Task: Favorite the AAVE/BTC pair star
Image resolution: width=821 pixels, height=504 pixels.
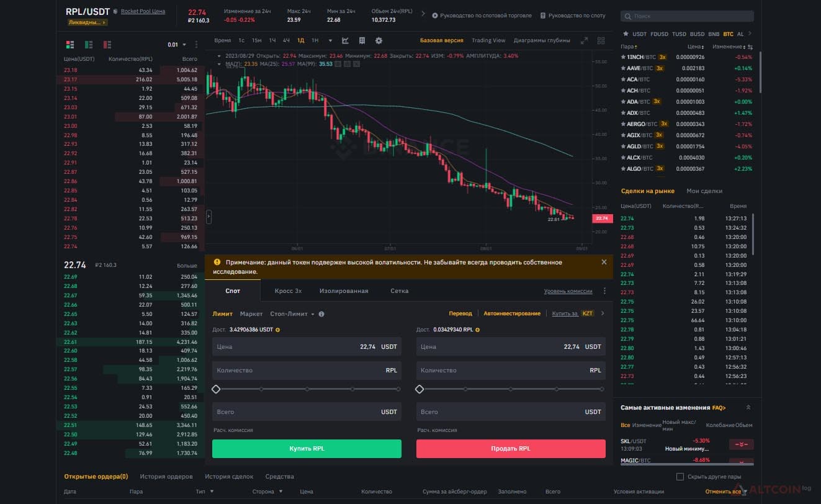Action: pos(623,68)
